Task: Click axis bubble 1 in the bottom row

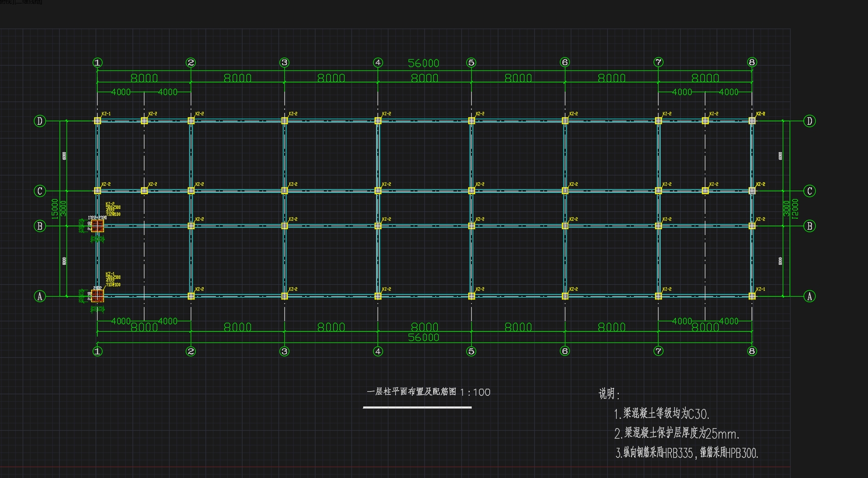Action: [x=98, y=351]
